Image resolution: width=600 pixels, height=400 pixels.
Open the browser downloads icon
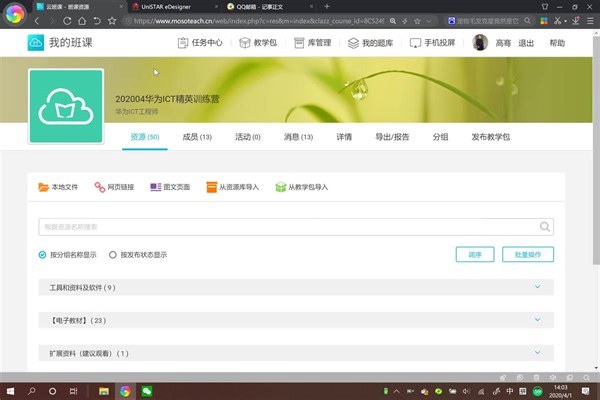tap(576, 21)
